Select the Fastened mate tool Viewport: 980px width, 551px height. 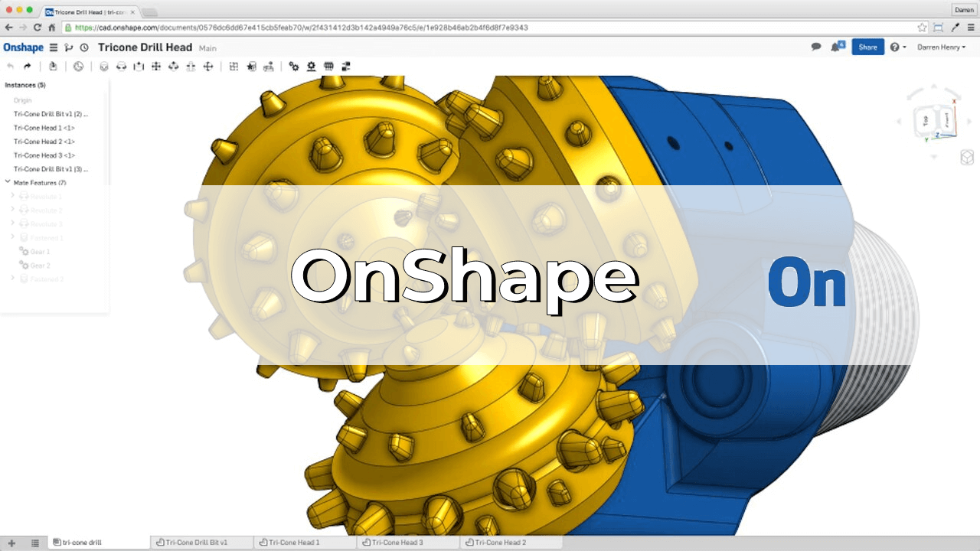click(104, 67)
